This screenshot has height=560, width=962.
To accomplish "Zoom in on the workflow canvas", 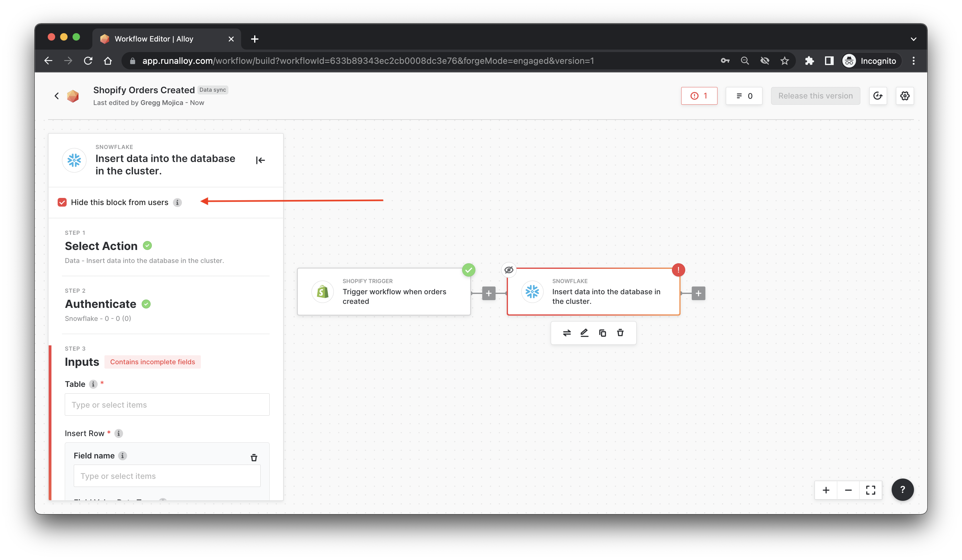I will click(826, 490).
